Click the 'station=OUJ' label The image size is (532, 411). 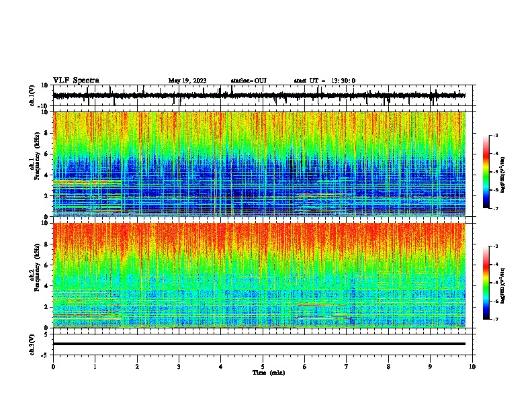(249, 81)
